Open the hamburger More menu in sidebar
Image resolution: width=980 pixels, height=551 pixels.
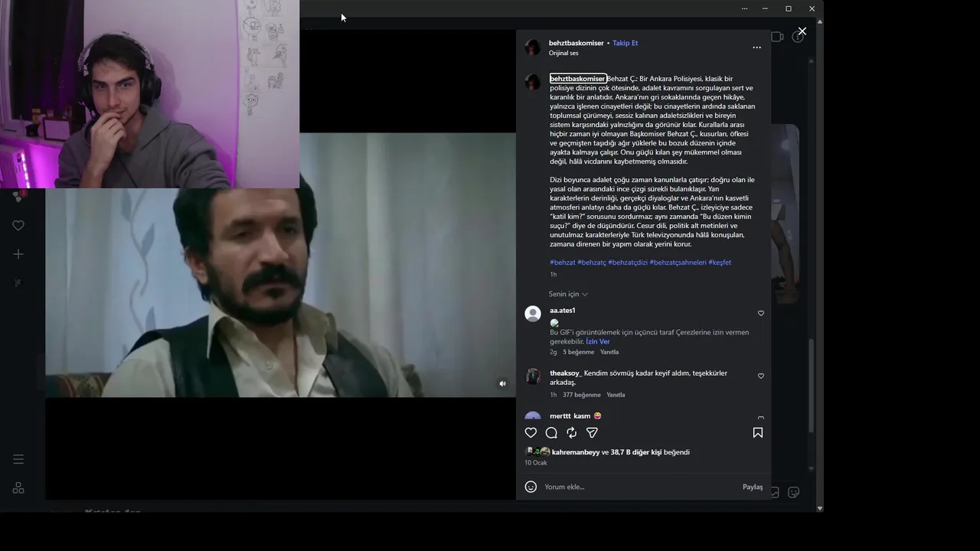18,459
